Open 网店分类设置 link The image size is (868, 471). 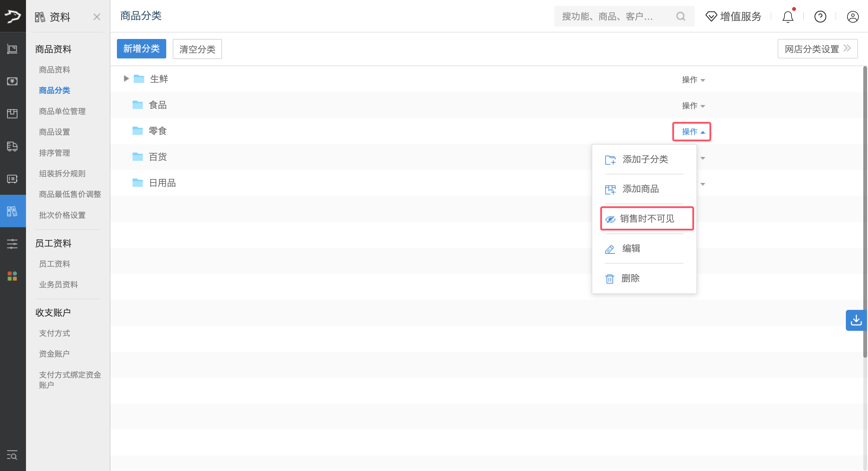pos(817,49)
